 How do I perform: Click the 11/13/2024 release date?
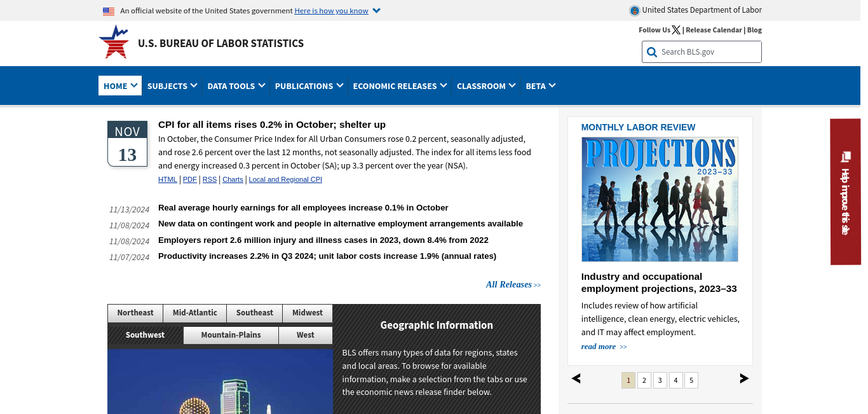click(129, 209)
